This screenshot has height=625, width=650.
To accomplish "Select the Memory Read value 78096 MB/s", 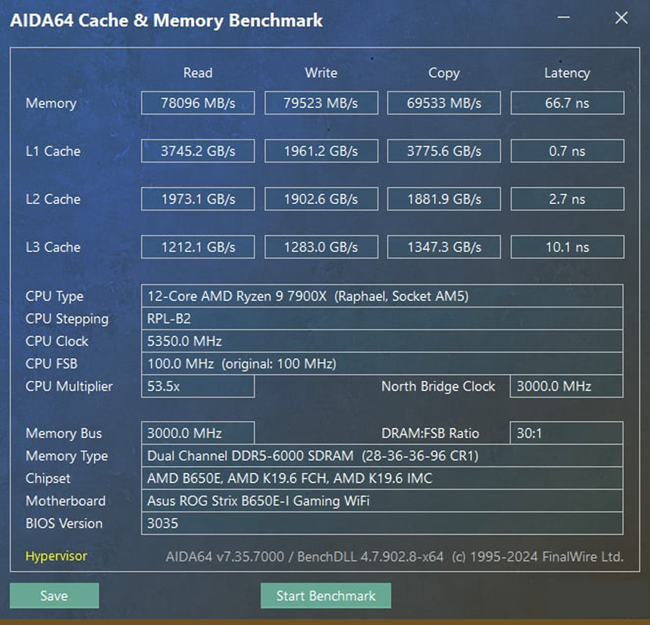I will click(x=198, y=103).
